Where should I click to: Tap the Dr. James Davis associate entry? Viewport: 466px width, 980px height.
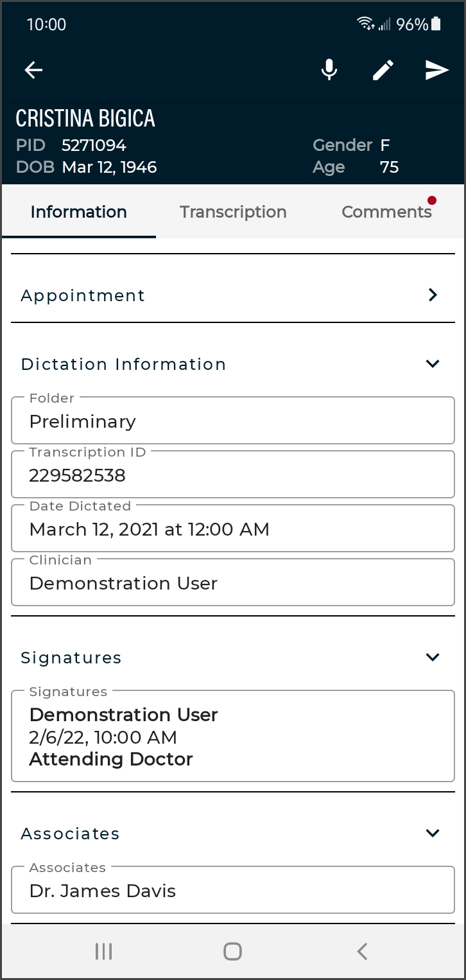point(232,891)
